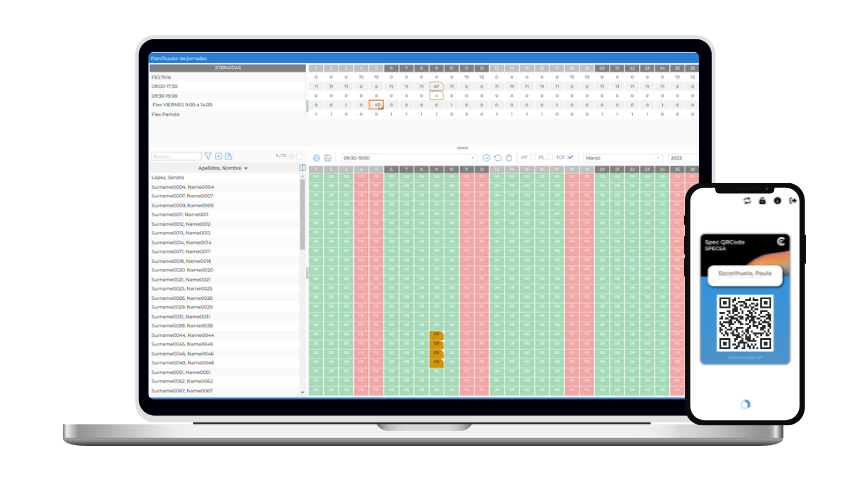Screen dimensions: 846x481
Task: Click the eye visibility icon in employee panel
Action: tap(291, 157)
